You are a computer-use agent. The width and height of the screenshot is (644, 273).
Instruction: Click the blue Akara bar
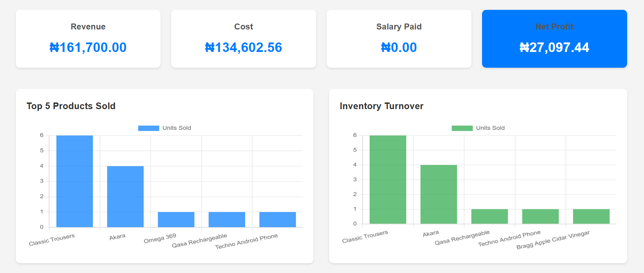(125, 197)
